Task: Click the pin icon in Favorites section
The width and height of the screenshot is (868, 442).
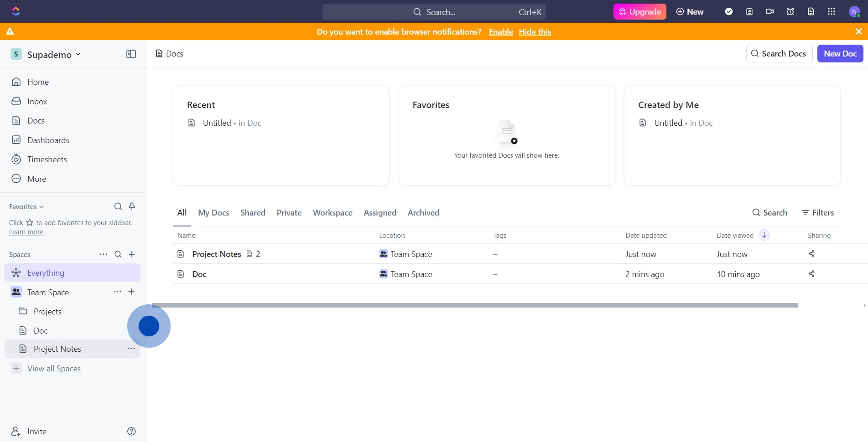Action: pyautogui.click(x=132, y=206)
